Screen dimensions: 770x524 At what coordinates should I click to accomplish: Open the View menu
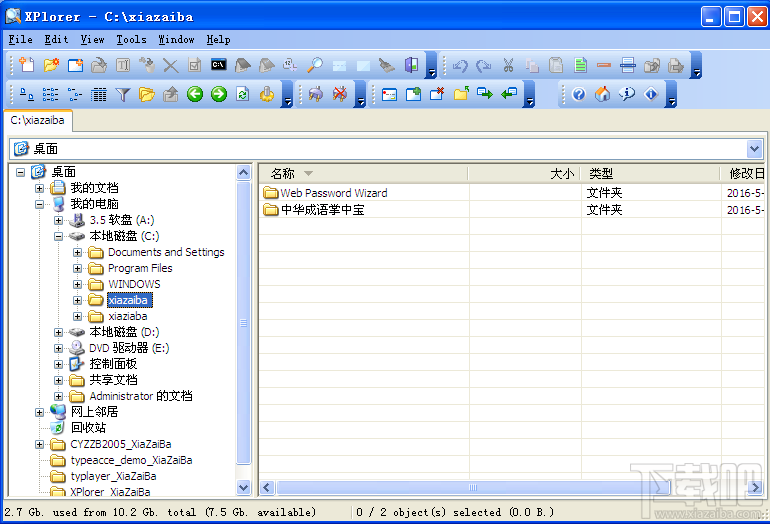(92, 39)
